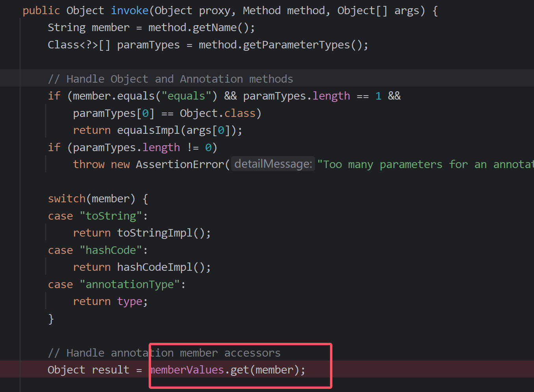Click the detailMessage parameter hint
Image resolution: width=534 pixels, height=392 pixels.
click(273, 164)
